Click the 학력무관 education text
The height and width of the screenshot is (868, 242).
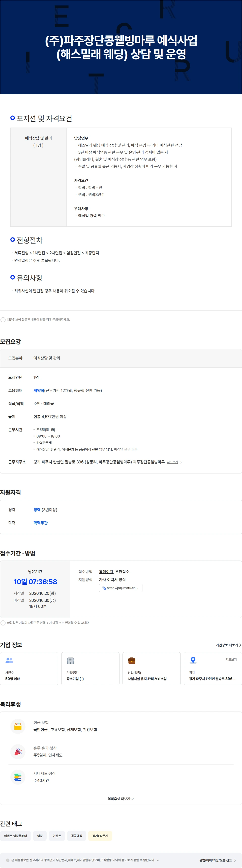(41, 523)
